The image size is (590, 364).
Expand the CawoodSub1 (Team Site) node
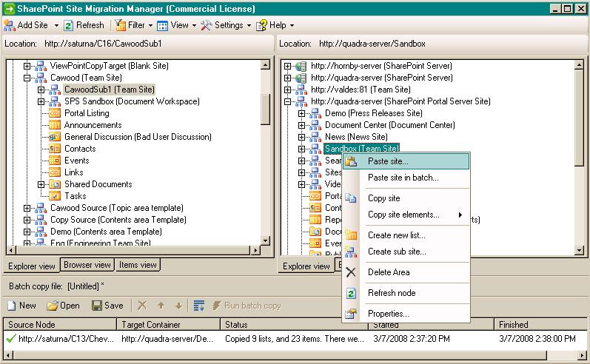click(41, 90)
